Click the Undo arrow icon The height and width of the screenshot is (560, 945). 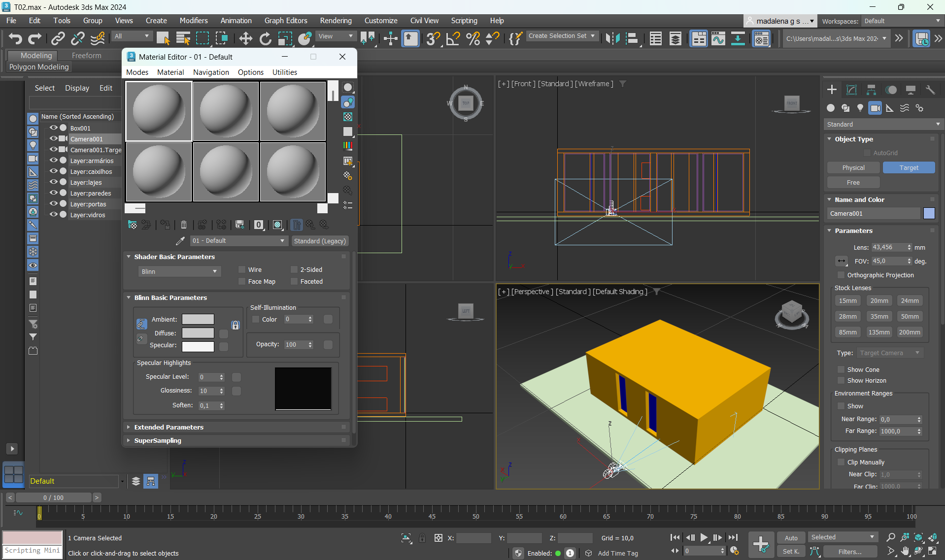[x=15, y=38]
